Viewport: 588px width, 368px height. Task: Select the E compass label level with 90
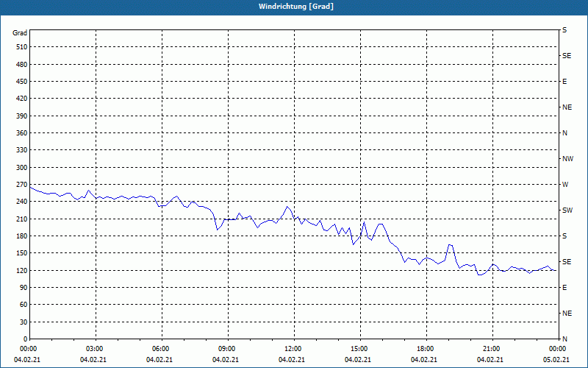564,287
